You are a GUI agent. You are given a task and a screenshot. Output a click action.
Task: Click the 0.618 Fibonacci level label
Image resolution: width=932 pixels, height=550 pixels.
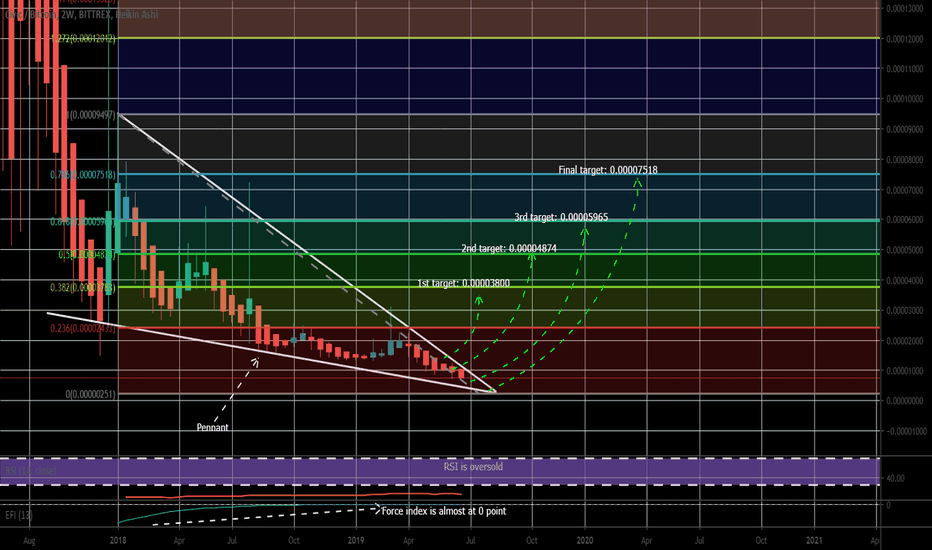tap(83, 221)
